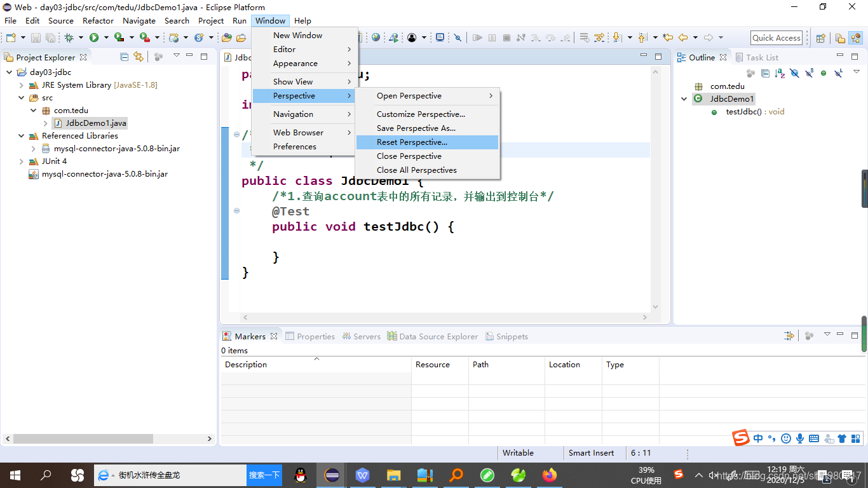This screenshot has width=868, height=488.
Task: Open the Outline View Menu triangle
Action: [x=856, y=71]
